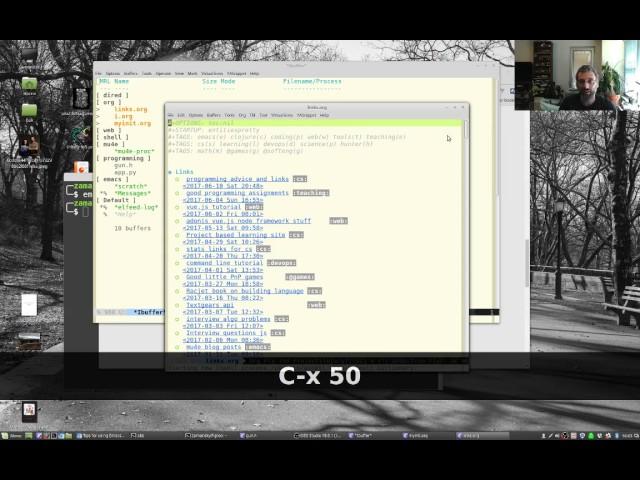640x480 pixels.
Task: Click Filename/Process column header in Ibuffer
Action: [312, 81]
